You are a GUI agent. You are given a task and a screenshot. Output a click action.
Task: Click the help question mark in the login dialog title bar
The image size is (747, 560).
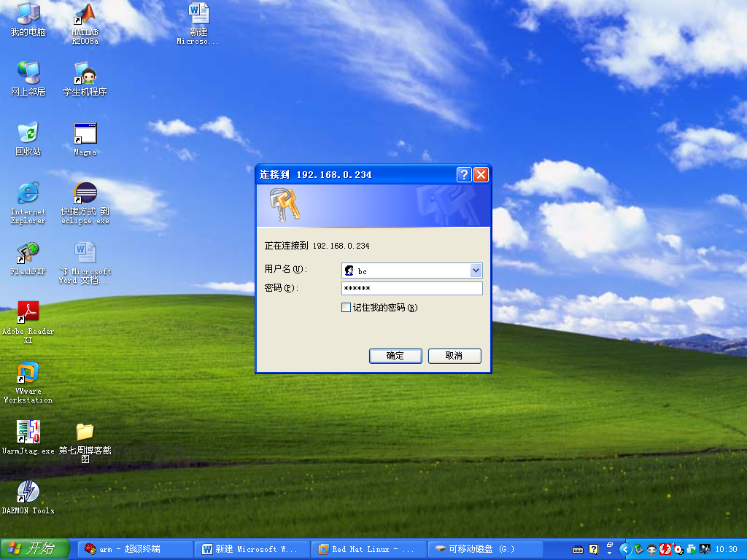pyautogui.click(x=464, y=175)
